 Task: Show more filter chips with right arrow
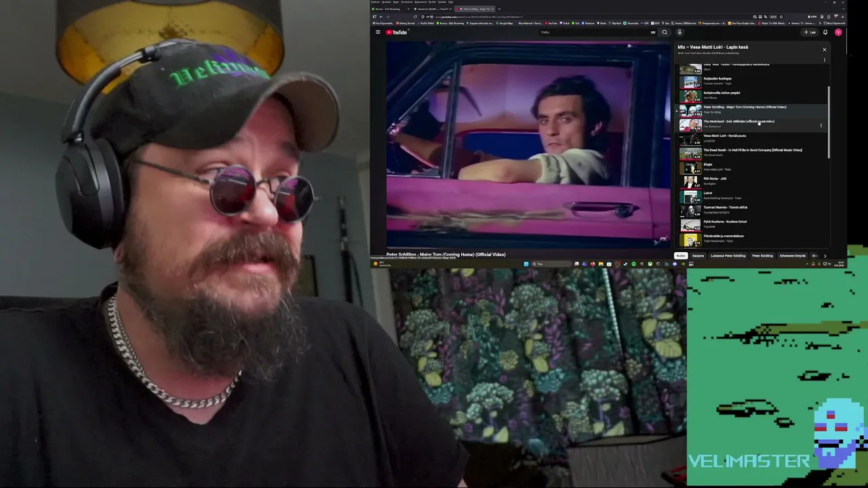[x=825, y=256]
